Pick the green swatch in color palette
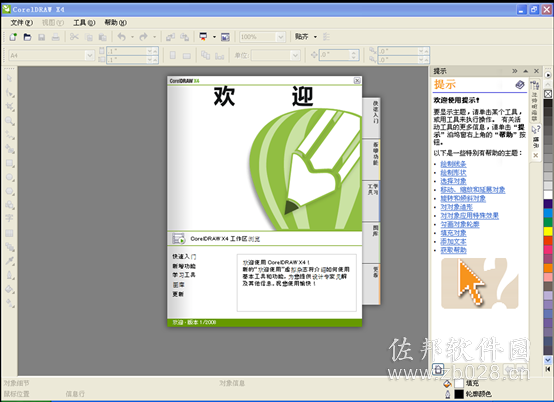 tap(548, 222)
